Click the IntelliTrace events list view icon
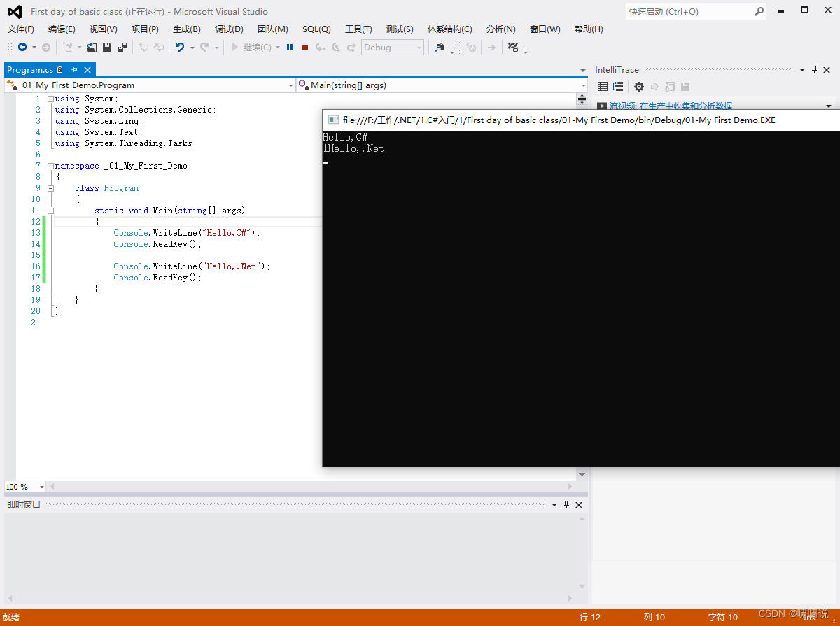 (603, 87)
